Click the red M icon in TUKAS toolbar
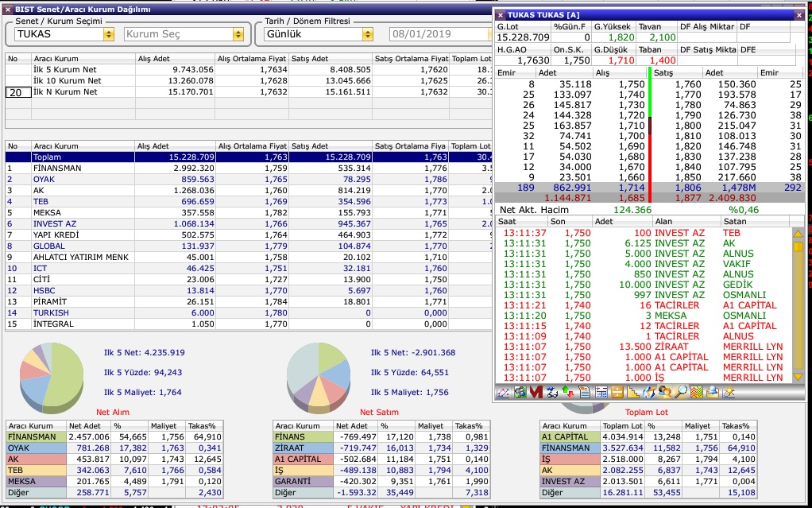Screen dimensions: 812x508 [x=536, y=393]
